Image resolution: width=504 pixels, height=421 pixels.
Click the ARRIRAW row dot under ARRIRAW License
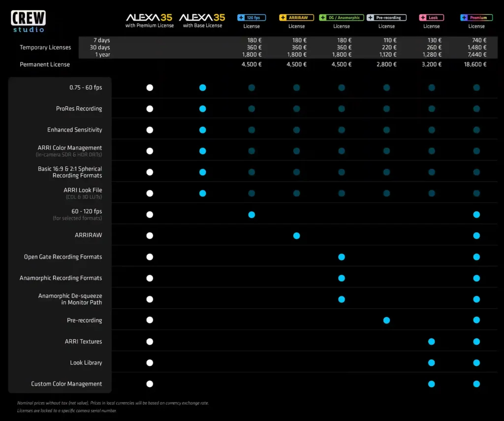pos(297,236)
